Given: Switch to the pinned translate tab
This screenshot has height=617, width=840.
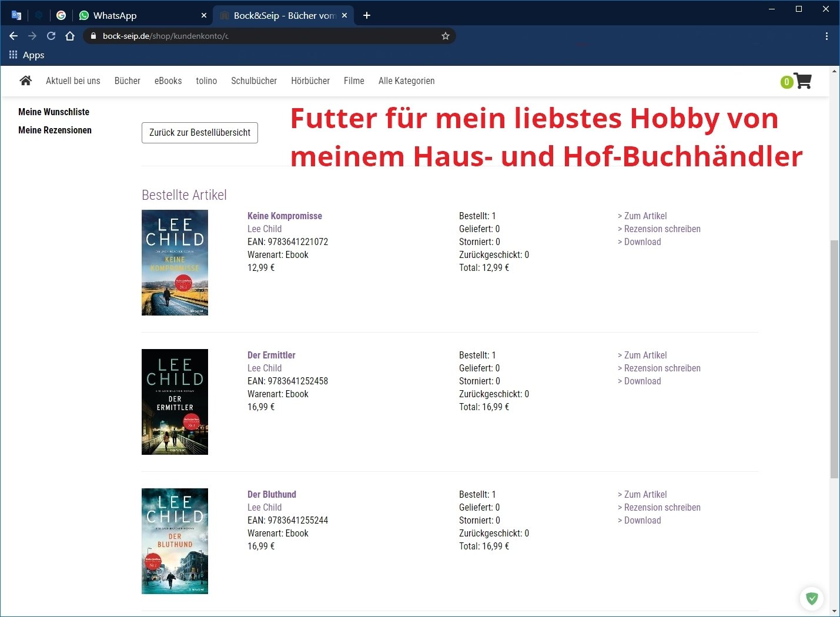Looking at the screenshot, I should click(16, 15).
